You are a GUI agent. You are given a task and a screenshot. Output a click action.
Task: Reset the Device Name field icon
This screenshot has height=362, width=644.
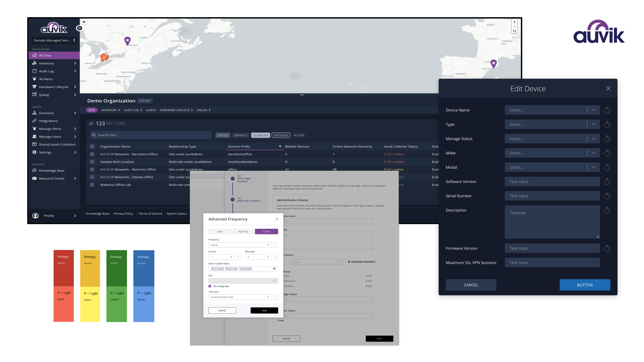tap(607, 110)
